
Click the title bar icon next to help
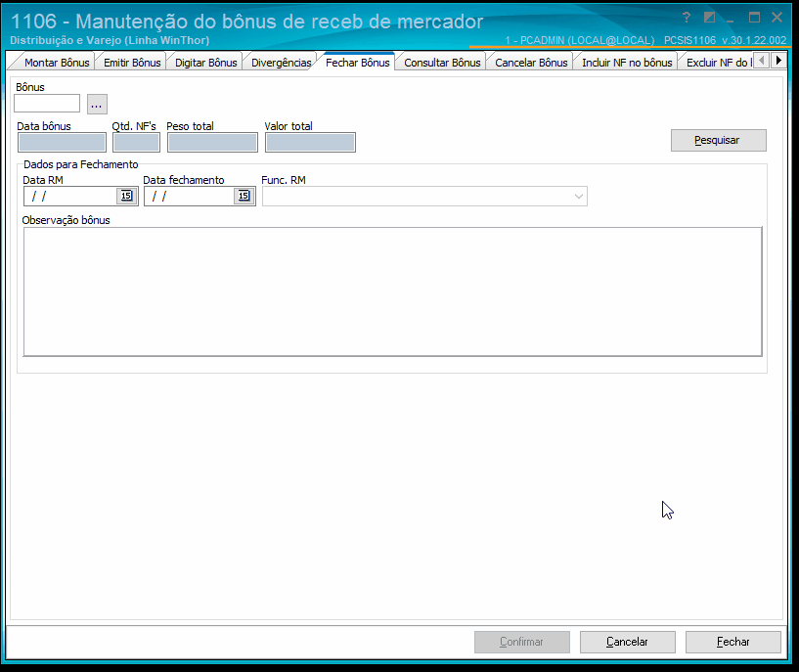pyautogui.click(x=709, y=18)
